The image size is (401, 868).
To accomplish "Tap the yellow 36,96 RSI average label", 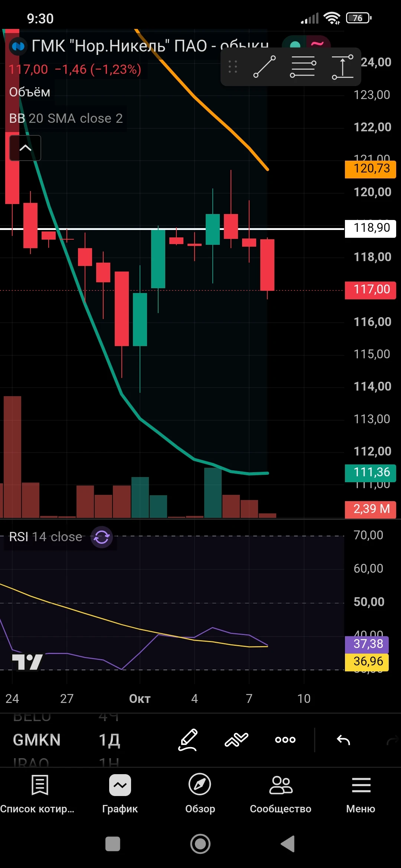I will click(x=367, y=662).
